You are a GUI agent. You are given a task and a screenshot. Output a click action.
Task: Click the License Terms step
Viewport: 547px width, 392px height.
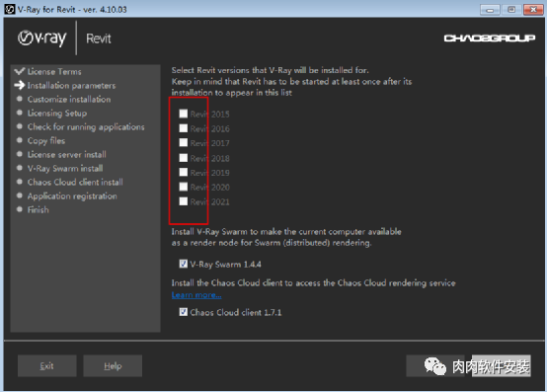click(54, 71)
